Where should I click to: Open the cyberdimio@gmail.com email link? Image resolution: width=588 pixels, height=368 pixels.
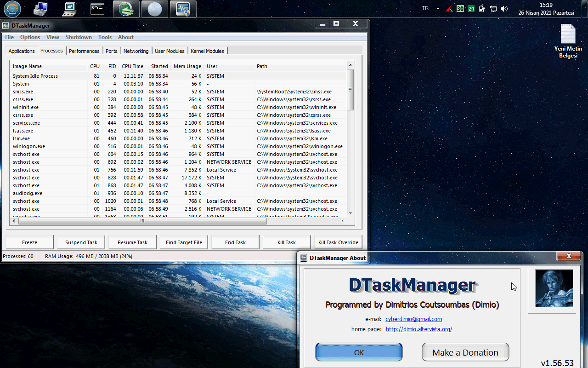pos(414,319)
